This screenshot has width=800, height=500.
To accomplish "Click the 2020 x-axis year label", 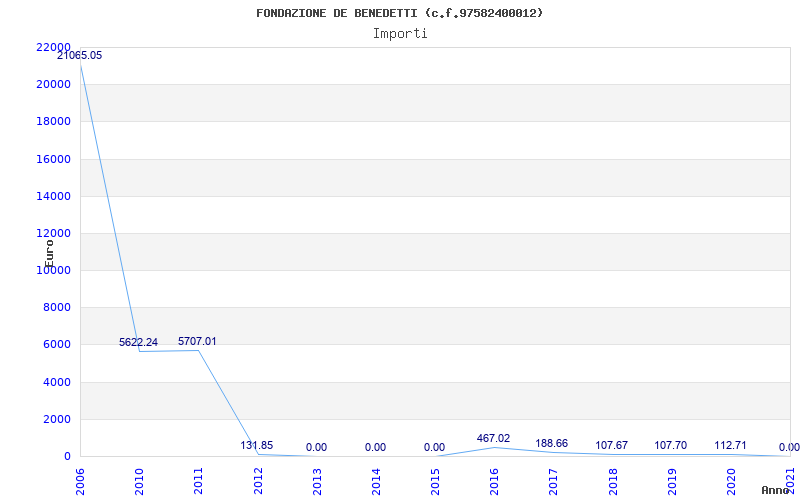I will pos(732,481).
